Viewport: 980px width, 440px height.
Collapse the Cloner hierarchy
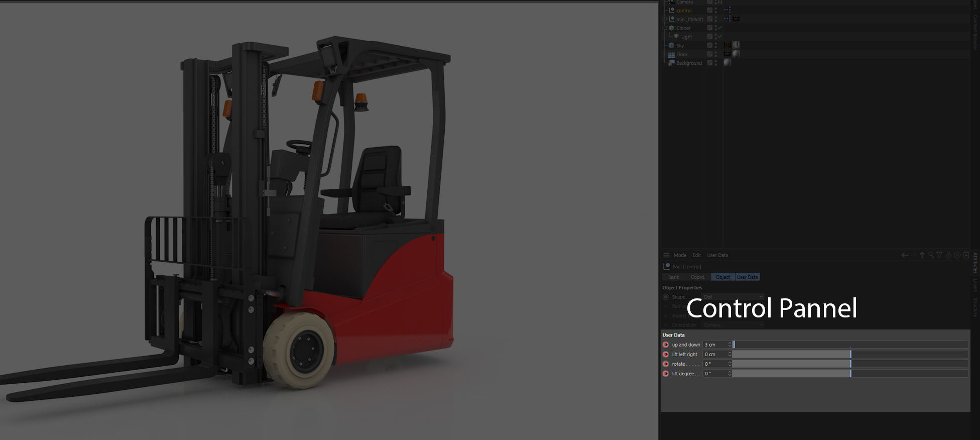[665, 28]
